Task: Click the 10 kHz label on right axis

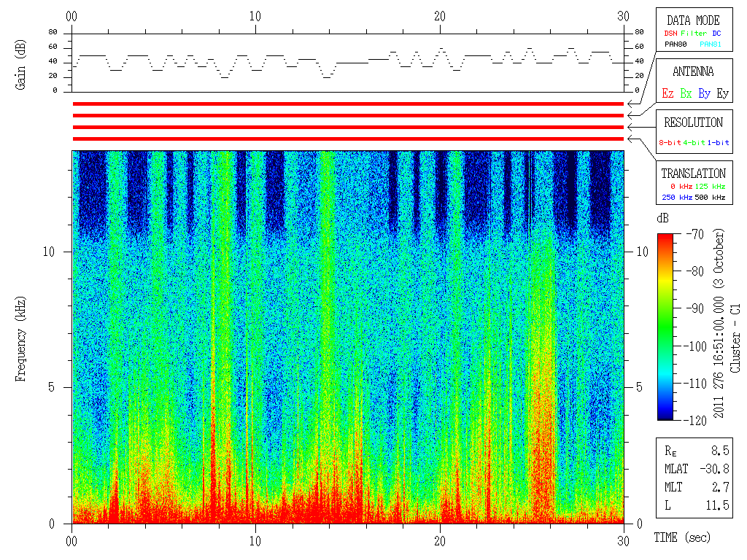Action: click(x=643, y=252)
